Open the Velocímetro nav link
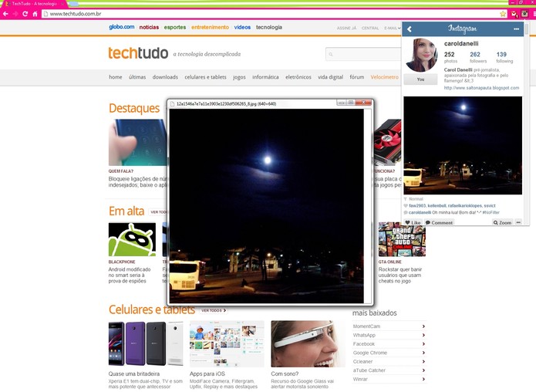This screenshot has width=536, height=392. [x=385, y=77]
